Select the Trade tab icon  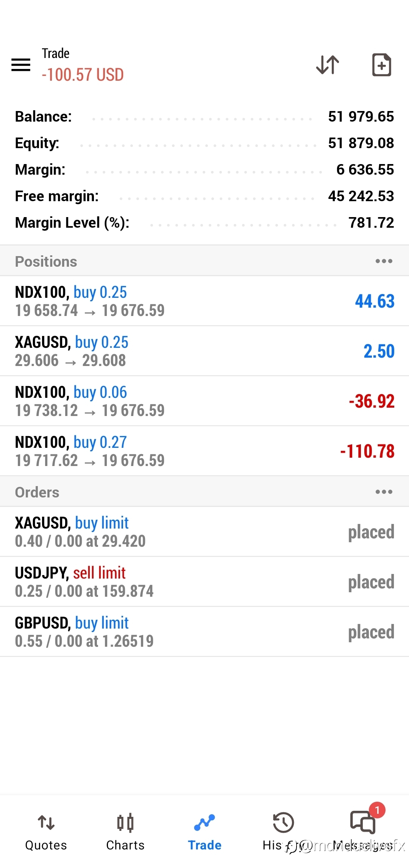pyautogui.click(x=204, y=823)
